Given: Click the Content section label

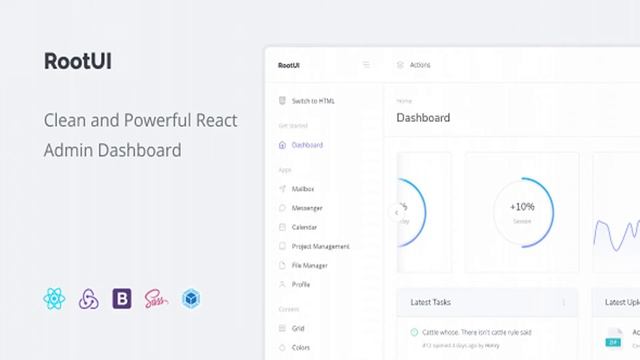Looking at the screenshot, I should coord(289,309).
